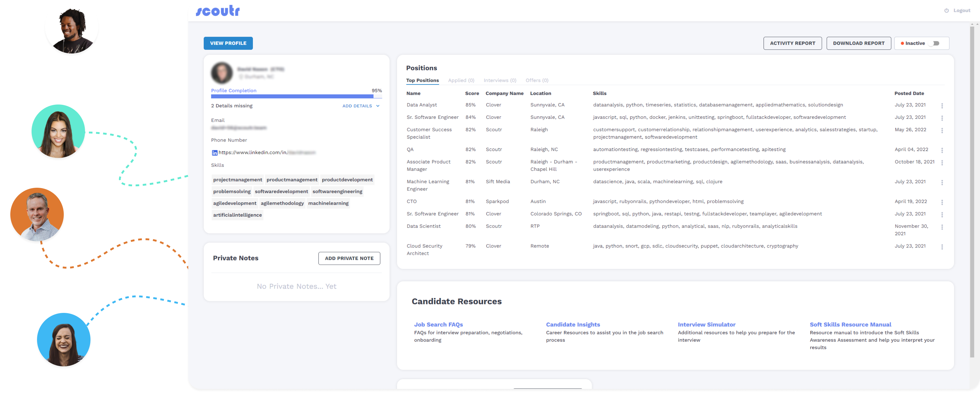Expand the Add Details chevron

378,106
